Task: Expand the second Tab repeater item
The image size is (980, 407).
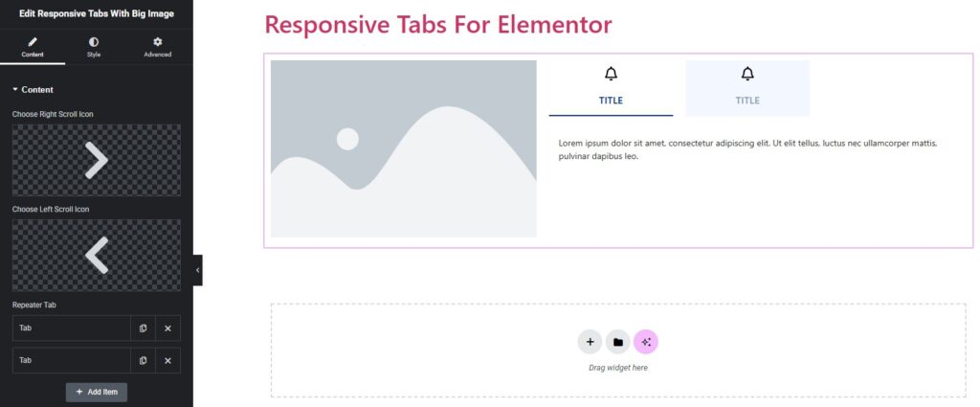Action: (x=71, y=360)
